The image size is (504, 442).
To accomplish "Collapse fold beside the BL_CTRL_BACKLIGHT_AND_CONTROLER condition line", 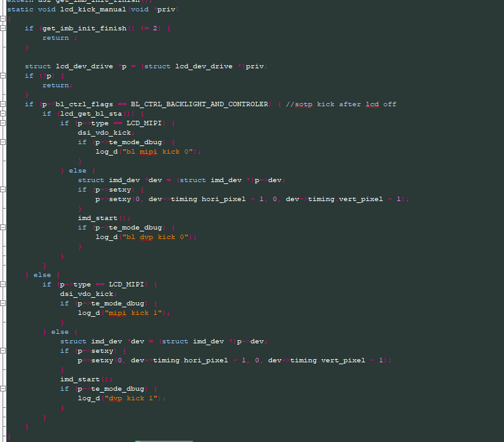I will [3, 104].
